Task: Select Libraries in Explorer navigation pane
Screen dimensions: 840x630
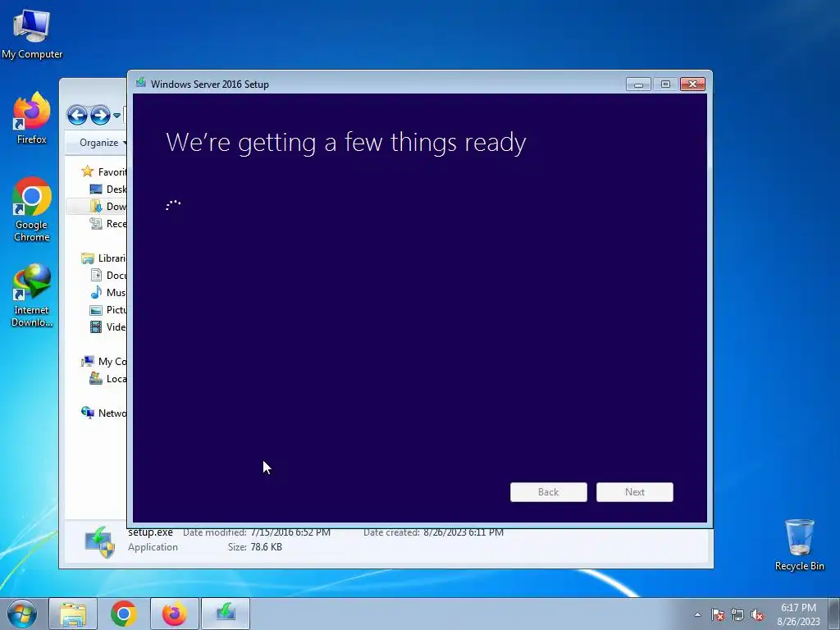Action: (x=104, y=258)
